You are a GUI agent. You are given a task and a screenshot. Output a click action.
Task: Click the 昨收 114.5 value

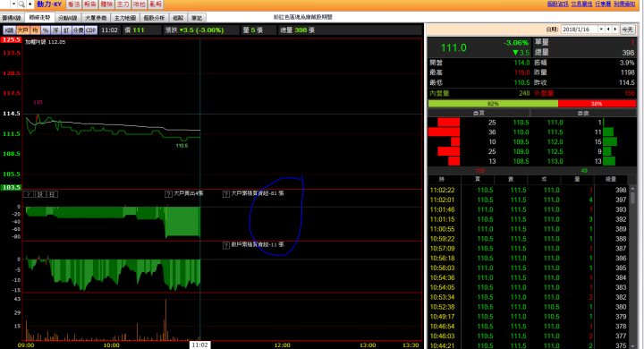coord(626,82)
